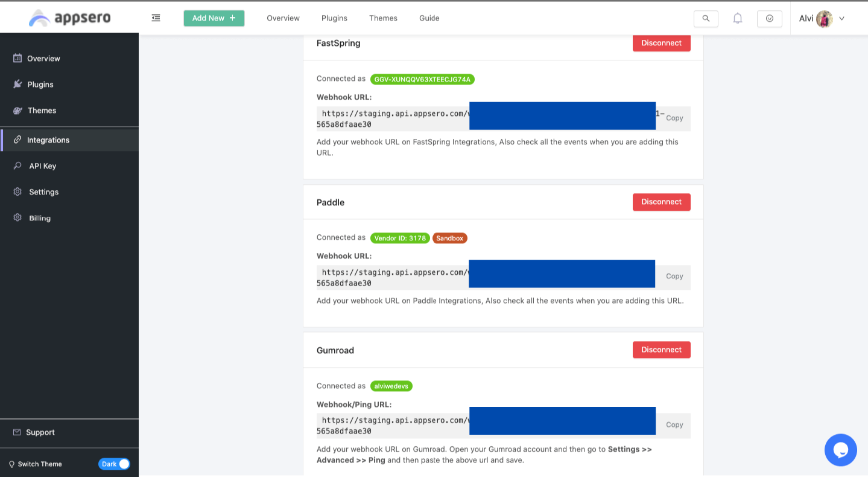The image size is (868, 477).
Task: Click the Billing gear icon in the sidebar
Action: pyautogui.click(x=17, y=217)
